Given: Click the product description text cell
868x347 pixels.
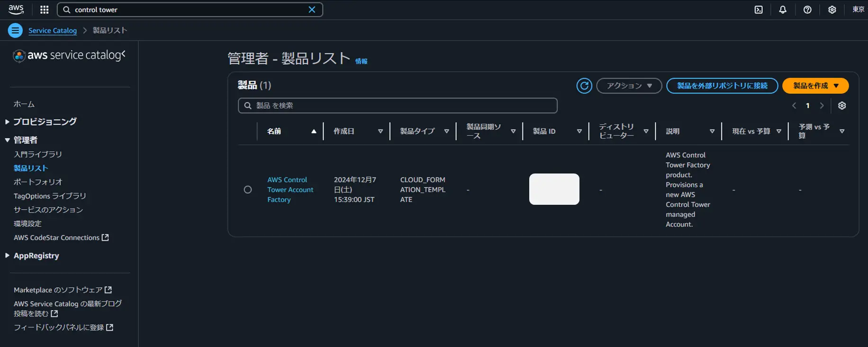Looking at the screenshot, I should tap(687, 190).
